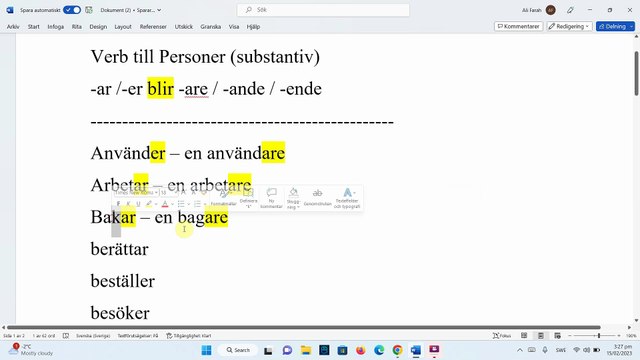Open Google Chrome from taskbar
640x360 pixels.
[397, 350]
